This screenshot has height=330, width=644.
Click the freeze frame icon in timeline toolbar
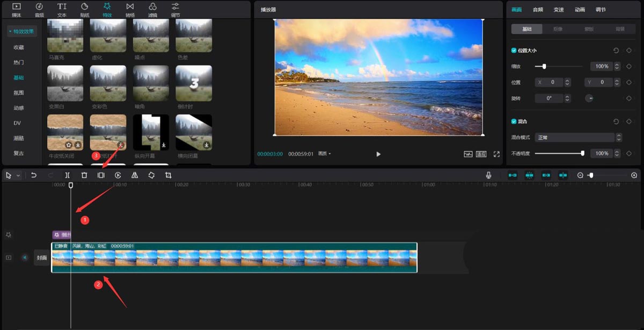(101, 175)
